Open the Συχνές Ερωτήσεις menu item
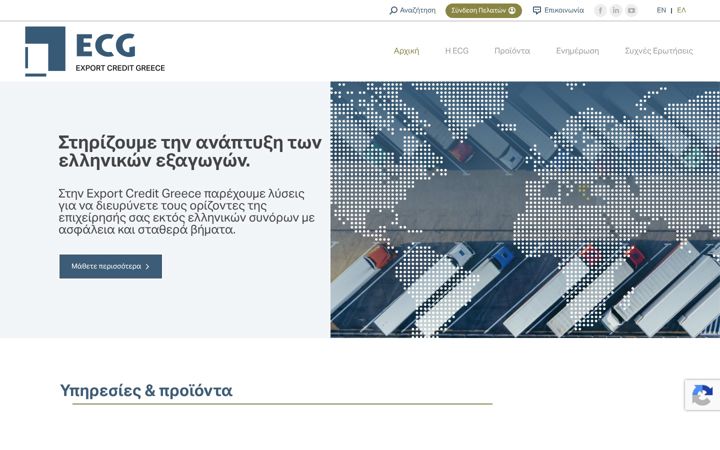The width and height of the screenshot is (720, 450). click(x=659, y=51)
